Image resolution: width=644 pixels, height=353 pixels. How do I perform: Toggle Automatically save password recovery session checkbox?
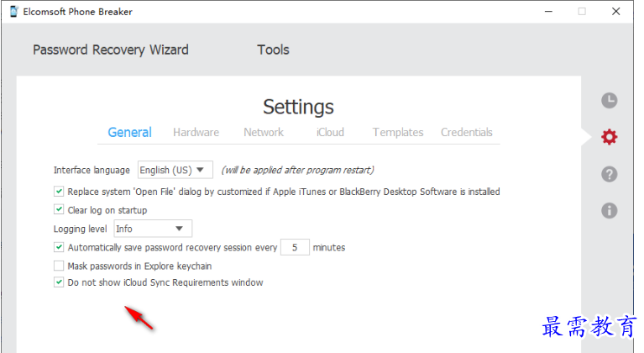[x=59, y=247]
